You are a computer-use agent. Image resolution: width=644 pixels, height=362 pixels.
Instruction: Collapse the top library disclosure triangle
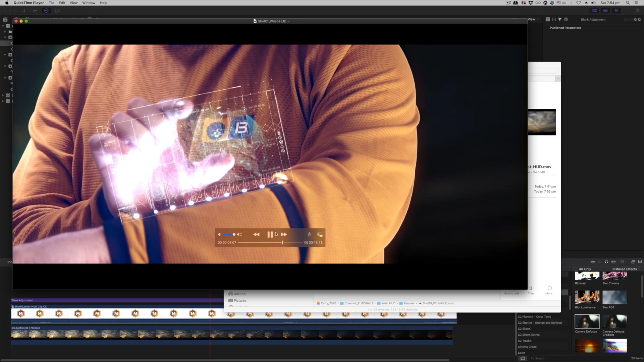[3, 26]
